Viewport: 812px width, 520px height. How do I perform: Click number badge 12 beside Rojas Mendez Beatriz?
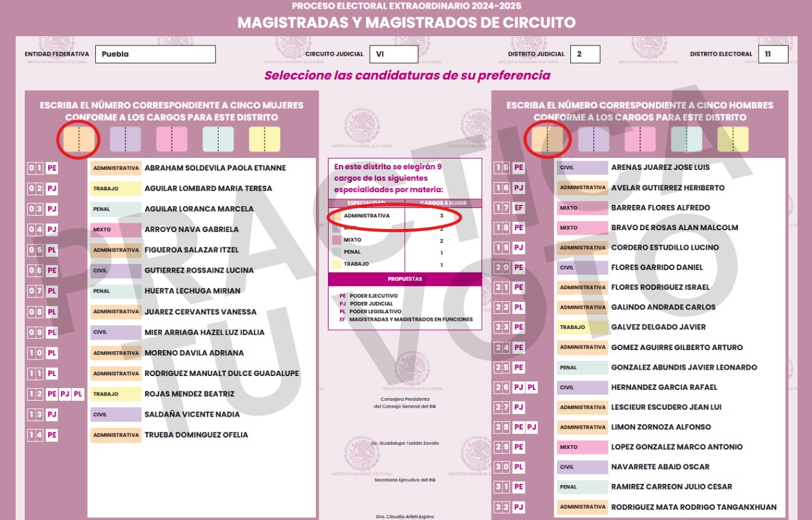[35, 394]
